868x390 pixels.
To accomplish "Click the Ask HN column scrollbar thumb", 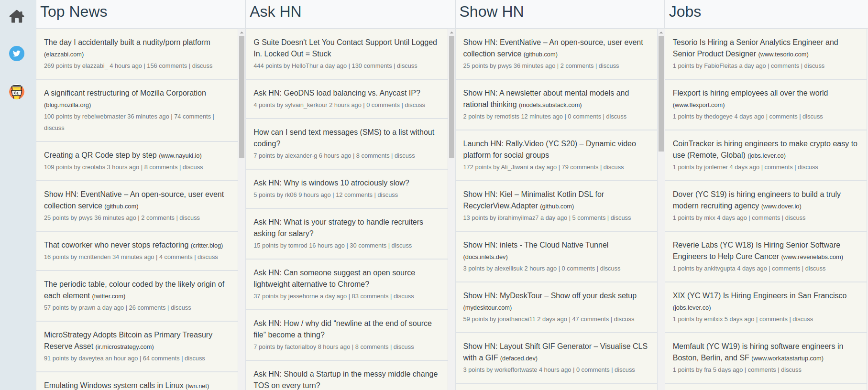I will pyautogui.click(x=451, y=97).
